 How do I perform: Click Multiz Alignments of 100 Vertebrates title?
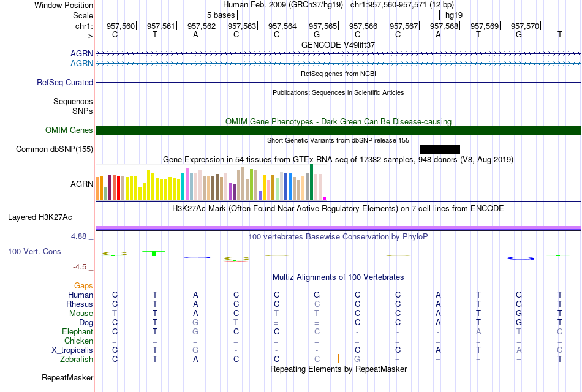click(x=338, y=277)
